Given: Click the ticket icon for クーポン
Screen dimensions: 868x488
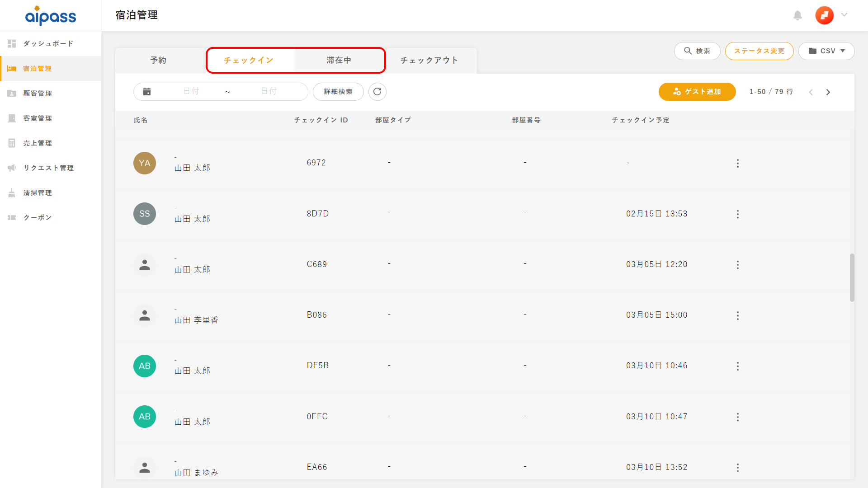Looking at the screenshot, I should (12, 218).
